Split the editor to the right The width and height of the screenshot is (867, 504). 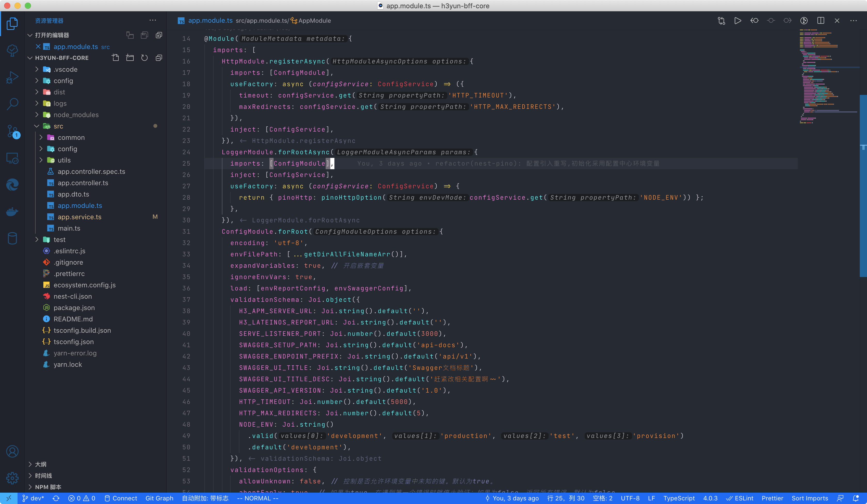click(x=821, y=21)
